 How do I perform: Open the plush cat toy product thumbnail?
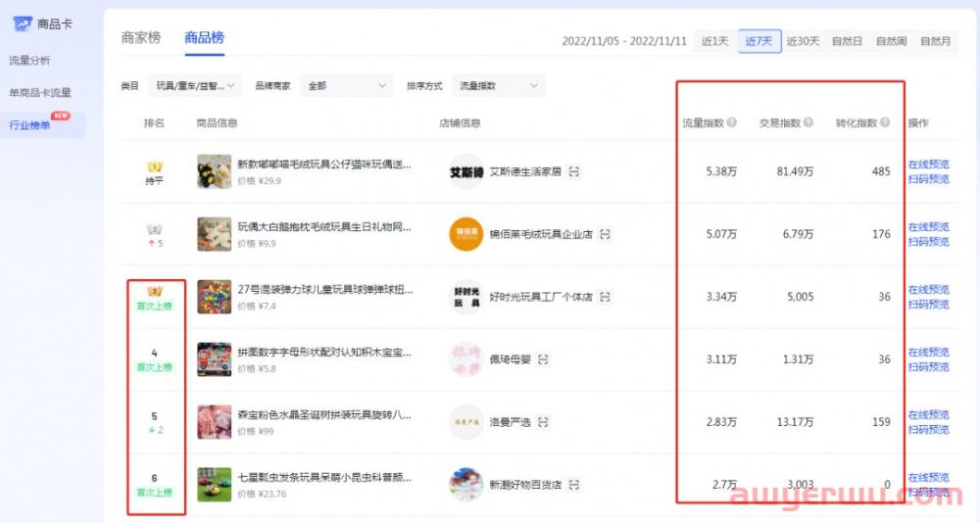click(215, 171)
